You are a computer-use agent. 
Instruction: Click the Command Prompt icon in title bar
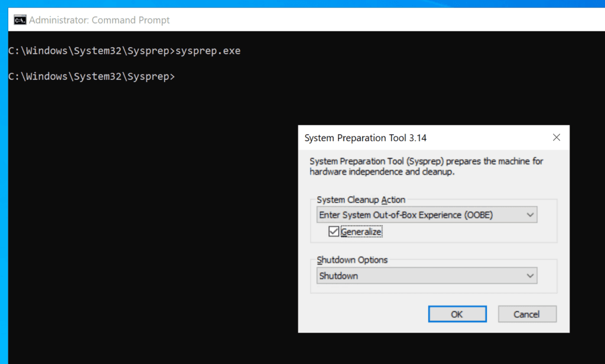click(19, 20)
